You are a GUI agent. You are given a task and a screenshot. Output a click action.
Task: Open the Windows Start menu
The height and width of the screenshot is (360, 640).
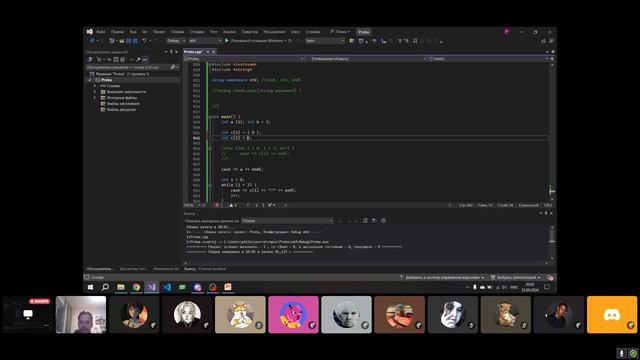click(x=90, y=287)
